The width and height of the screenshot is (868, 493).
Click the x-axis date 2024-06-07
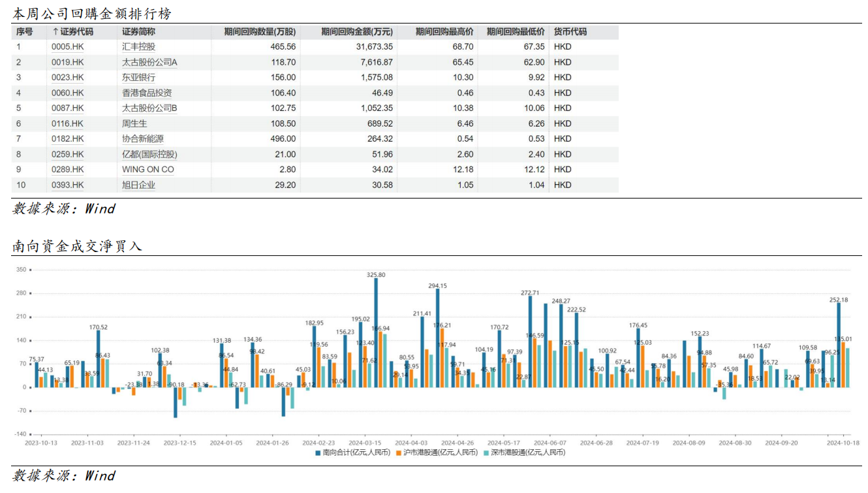(550, 443)
